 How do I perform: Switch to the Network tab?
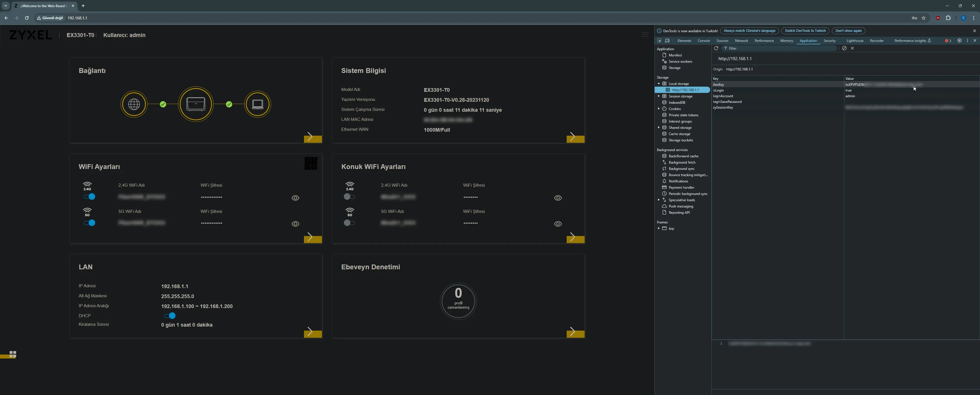tap(741, 41)
